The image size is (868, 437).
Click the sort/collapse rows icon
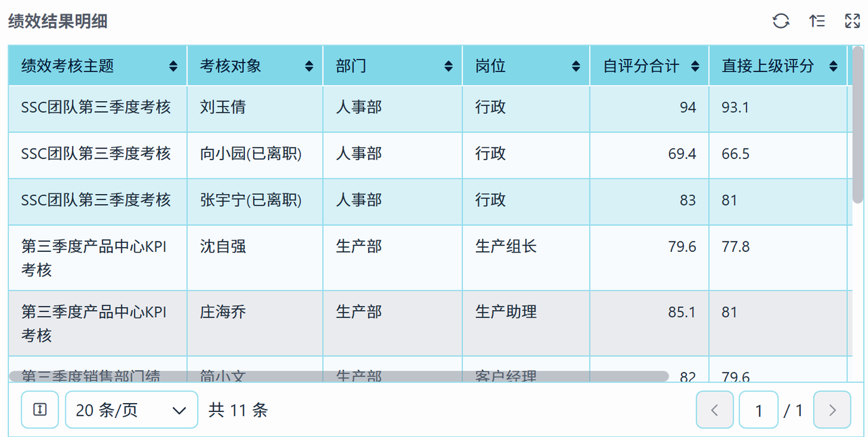(817, 21)
